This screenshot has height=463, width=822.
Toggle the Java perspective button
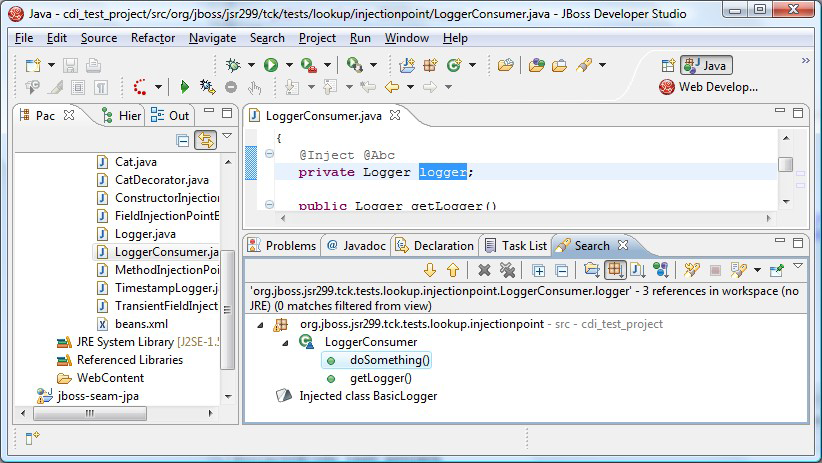(x=706, y=66)
